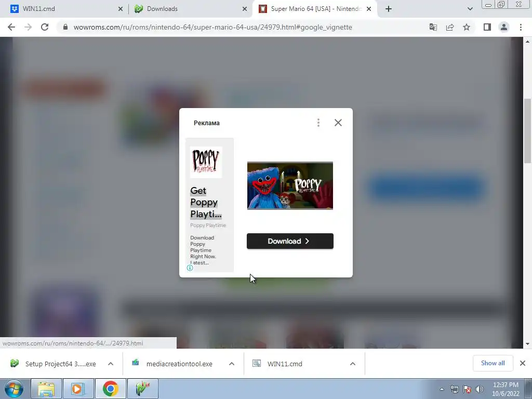Open the Chrome profile avatar
The image size is (532, 399).
tap(504, 27)
